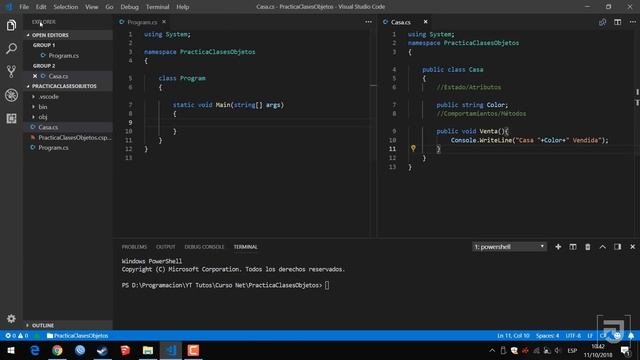Open the Go menu
This screenshot has width=640, height=360.
109,7
